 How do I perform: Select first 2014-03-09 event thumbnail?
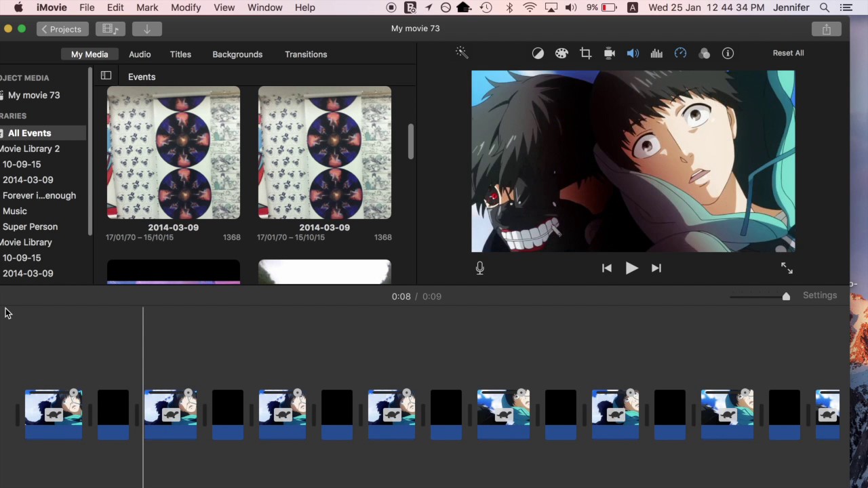coord(174,152)
